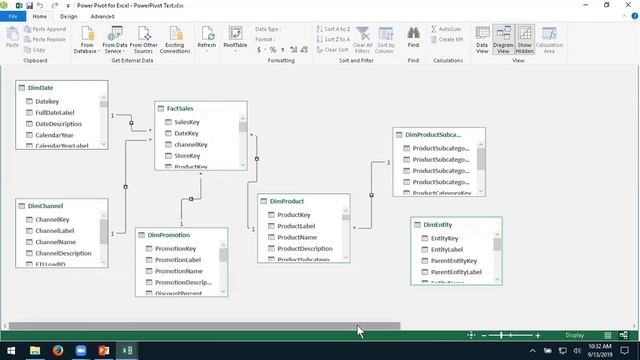Viewport: 640px width, 360px height.
Task: Open File Explorer from taskbar
Action: pyautogui.click(x=35, y=351)
